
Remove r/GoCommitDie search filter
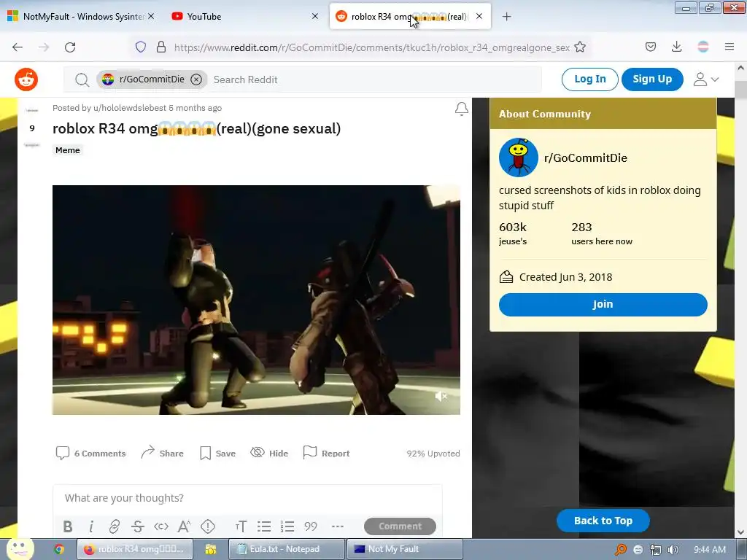point(196,79)
